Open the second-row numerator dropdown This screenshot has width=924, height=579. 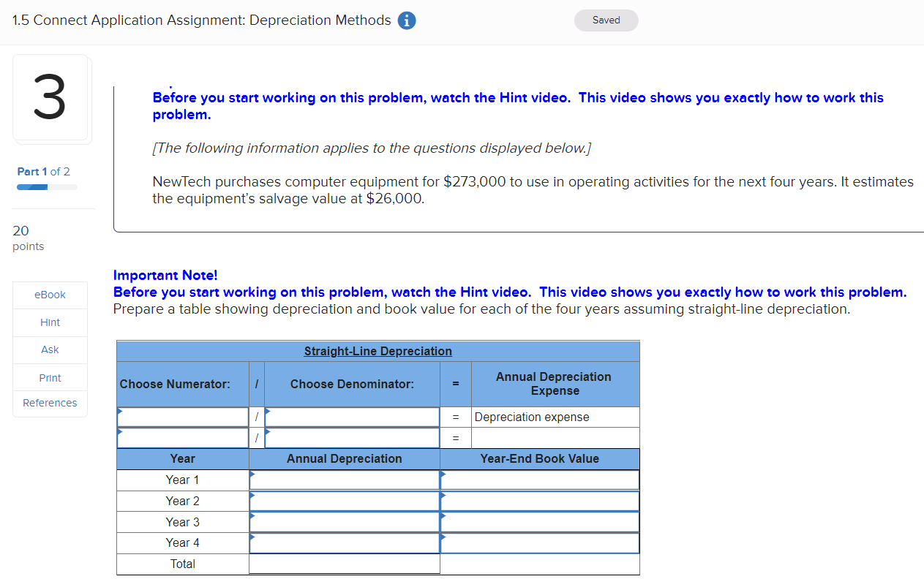(182, 437)
